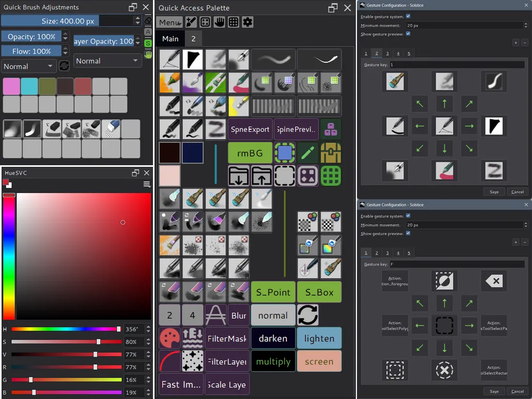Select the olive green color swatch

coord(47,86)
